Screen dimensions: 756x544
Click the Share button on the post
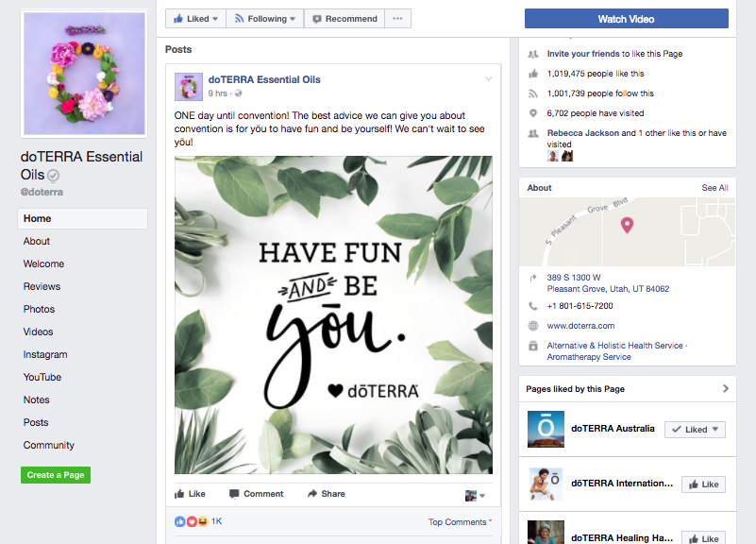(327, 494)
